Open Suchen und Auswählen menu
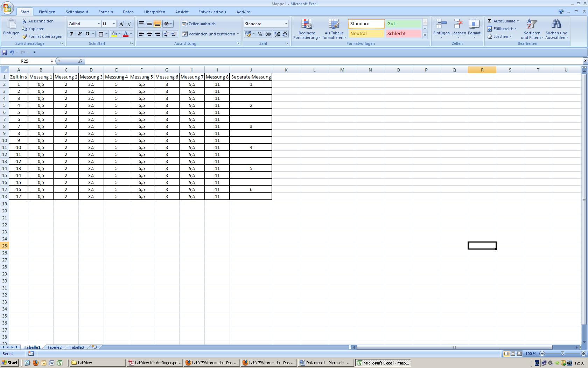 click(556, 29)
